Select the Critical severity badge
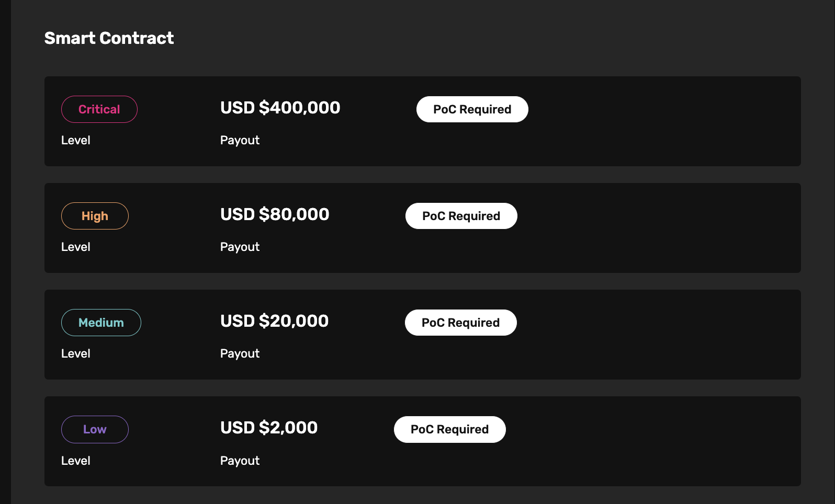The image size is (835, 504). pos(99,109)
